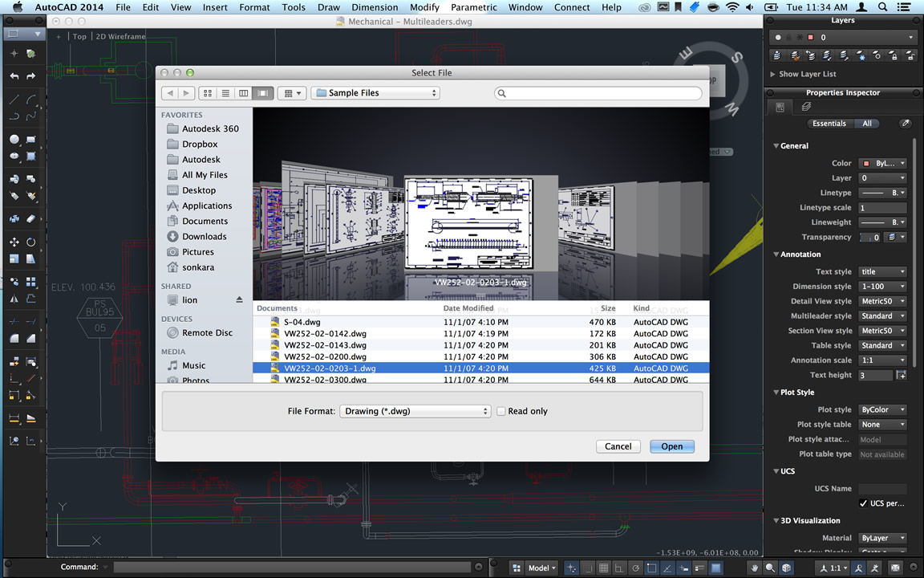924x578 pixels.
Task: Collapse the General properties section
Action: (776, 145)
